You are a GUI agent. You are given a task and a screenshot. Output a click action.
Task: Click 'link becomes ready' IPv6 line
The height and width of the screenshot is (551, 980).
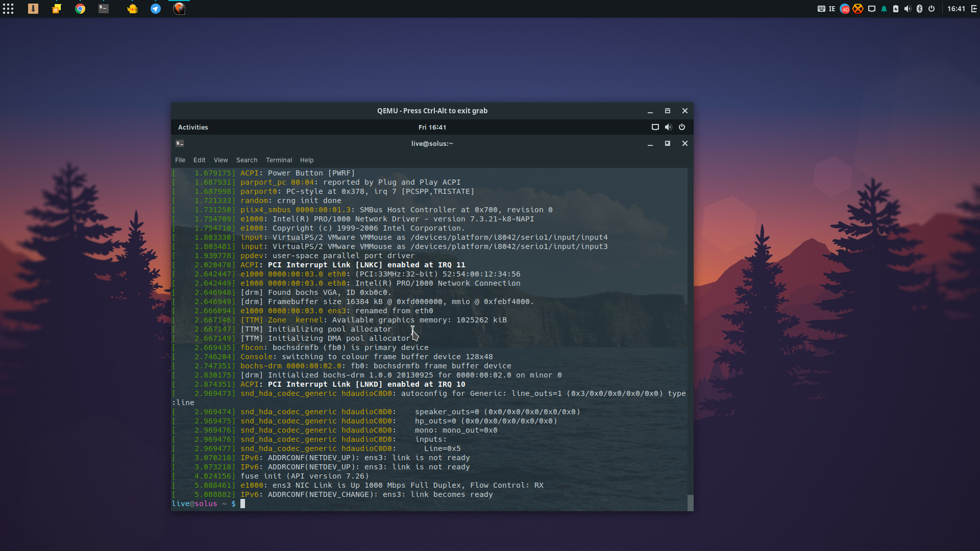366,494
